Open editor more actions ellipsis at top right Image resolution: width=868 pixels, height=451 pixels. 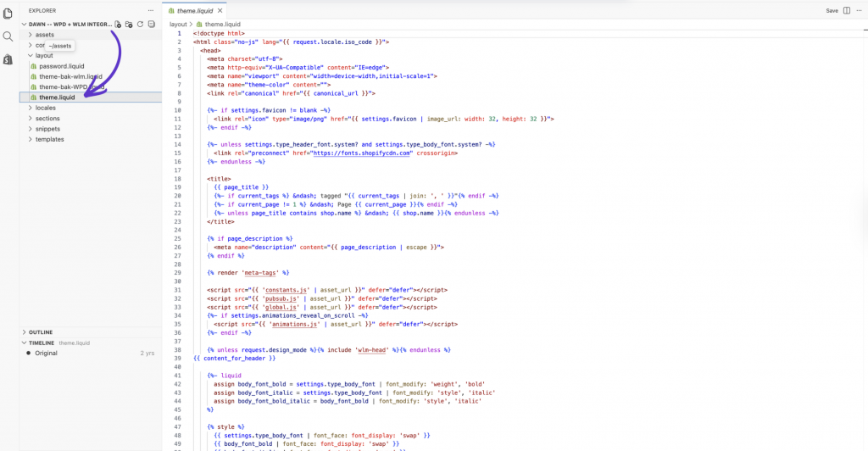860,10
